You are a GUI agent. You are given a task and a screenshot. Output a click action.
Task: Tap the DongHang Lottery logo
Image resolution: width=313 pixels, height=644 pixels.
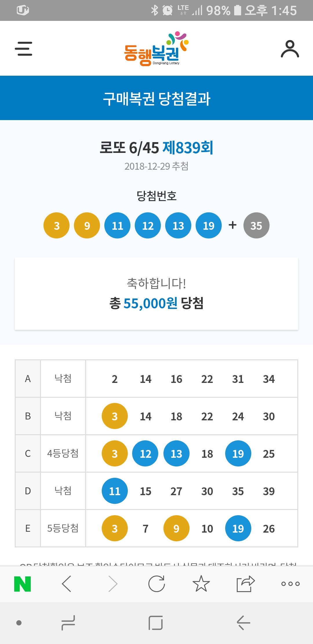tap(156, 49)
